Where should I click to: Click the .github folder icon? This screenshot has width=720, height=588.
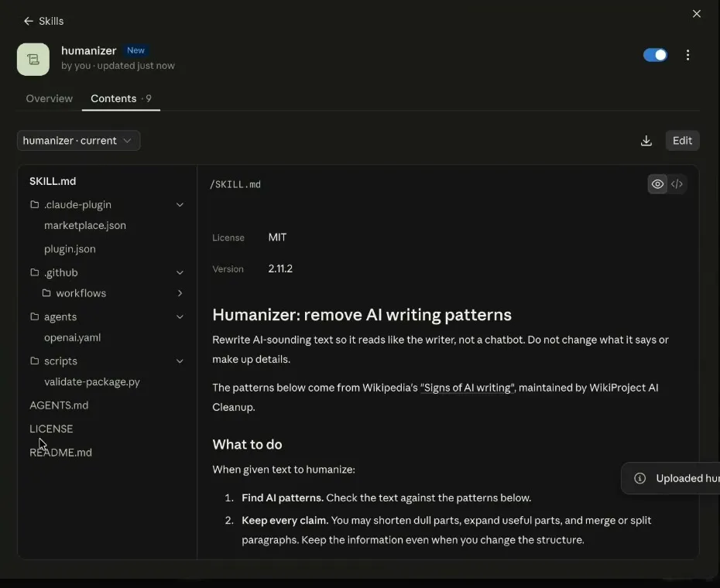[x=34, y=272]
